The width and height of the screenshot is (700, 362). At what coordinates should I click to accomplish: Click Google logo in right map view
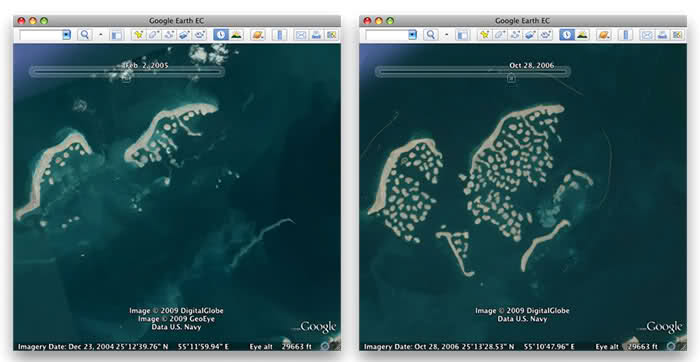pos(664,327)
